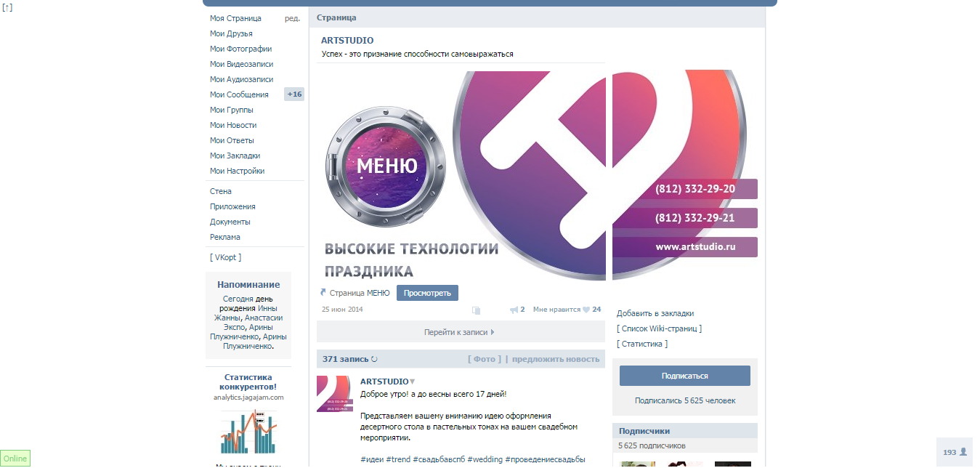This screenshot has width=980, height=468.
Task: Click hashtag #свадьбавспб
Action: point(439,459)
